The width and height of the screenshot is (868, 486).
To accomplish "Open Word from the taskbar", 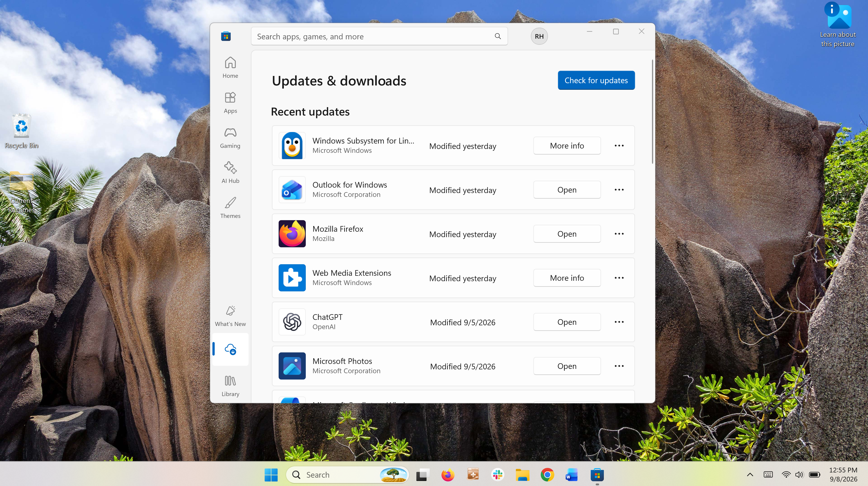I will click(x=572, y=475).
